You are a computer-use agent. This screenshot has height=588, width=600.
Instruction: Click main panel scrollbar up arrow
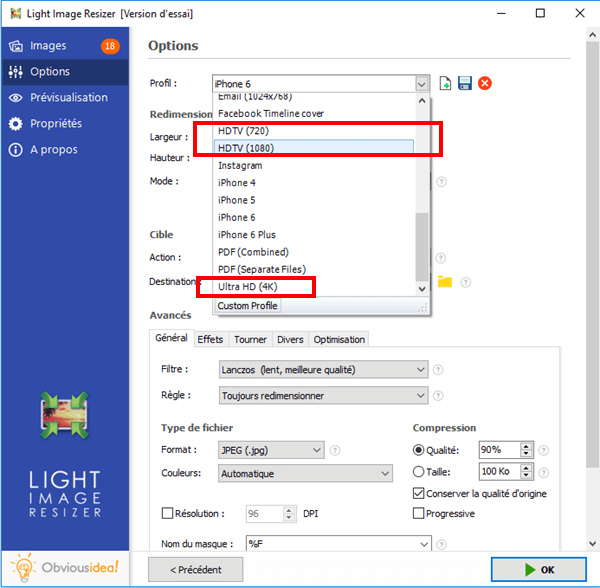pos(593,35)
